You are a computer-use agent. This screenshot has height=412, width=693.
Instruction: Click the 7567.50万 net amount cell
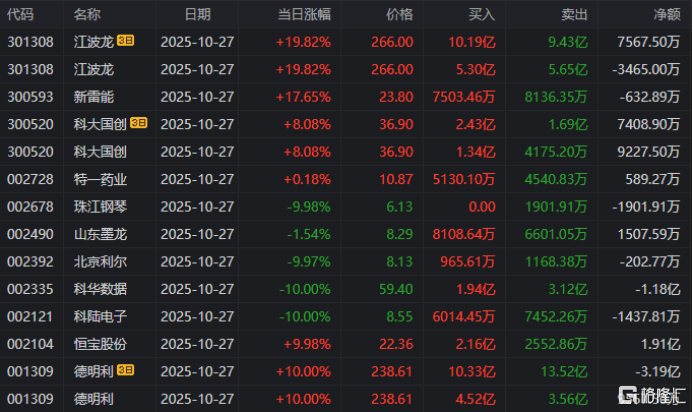click(649, 42)
